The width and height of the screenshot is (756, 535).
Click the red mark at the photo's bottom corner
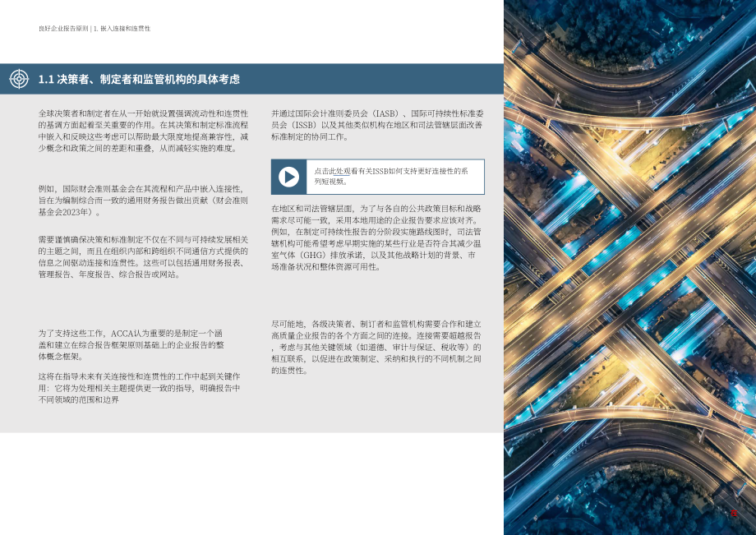(734, 513)
